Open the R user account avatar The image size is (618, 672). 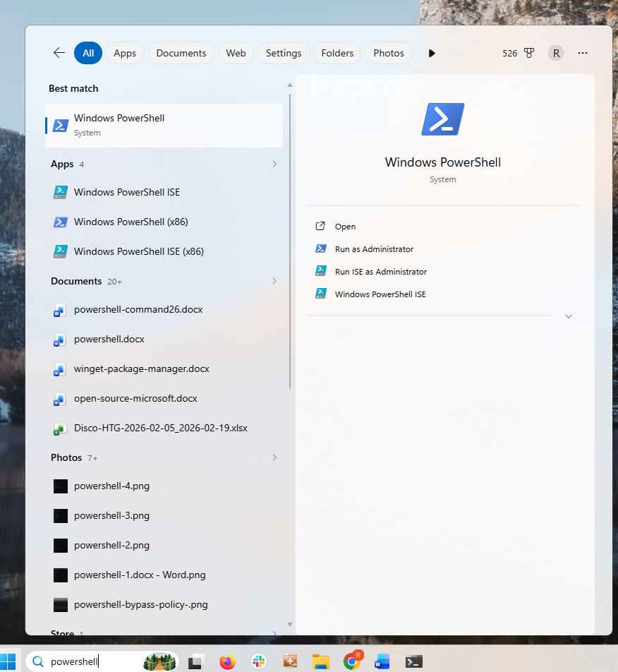[556, 53]
